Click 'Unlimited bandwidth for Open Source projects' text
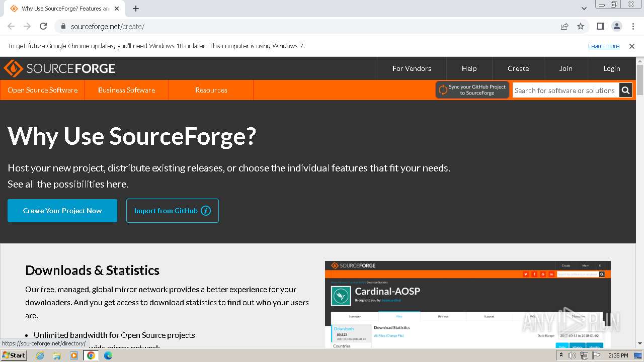 (x=114, y=335)
